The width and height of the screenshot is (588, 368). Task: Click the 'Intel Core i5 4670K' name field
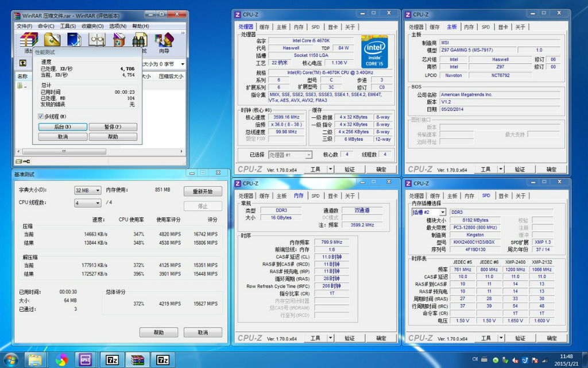point(311,41)
